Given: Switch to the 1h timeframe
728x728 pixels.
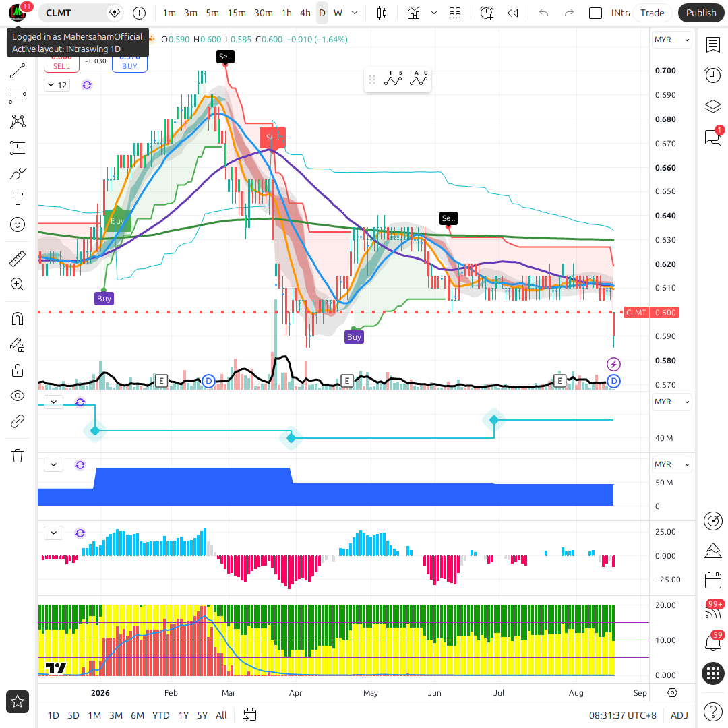Looking at the screenshot, I should coord(286,13).
